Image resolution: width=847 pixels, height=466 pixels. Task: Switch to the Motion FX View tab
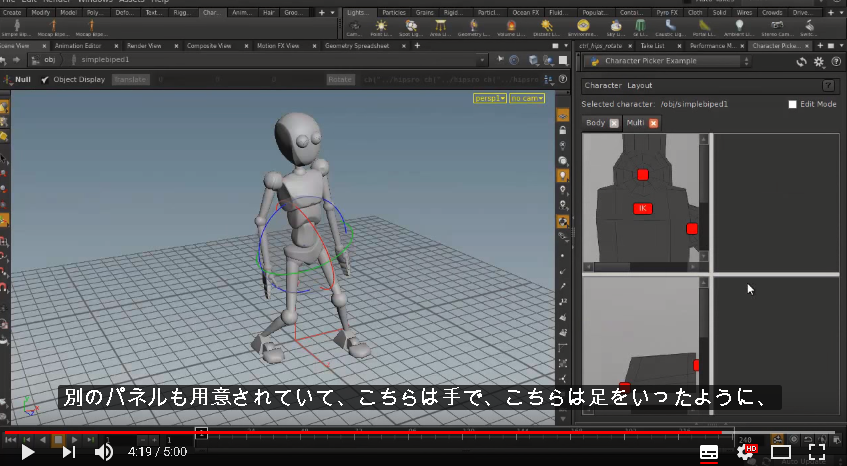point(278,46)
